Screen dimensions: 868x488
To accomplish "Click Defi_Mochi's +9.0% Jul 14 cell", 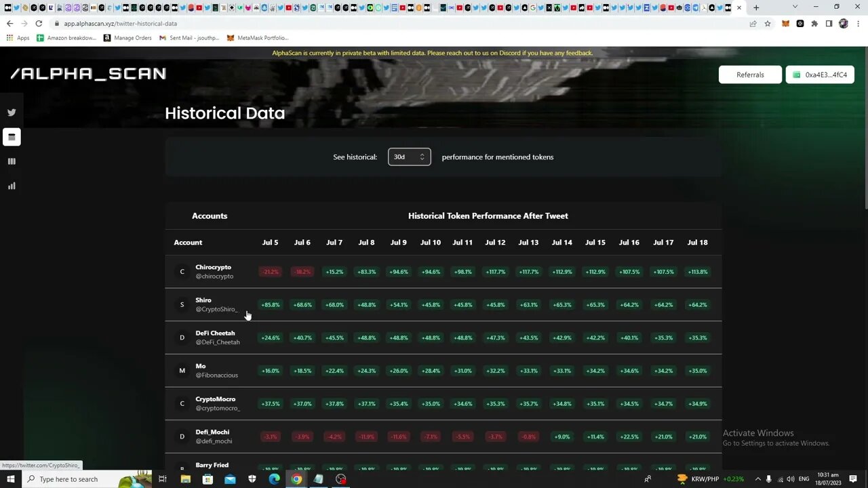I will tap(561, 436).
